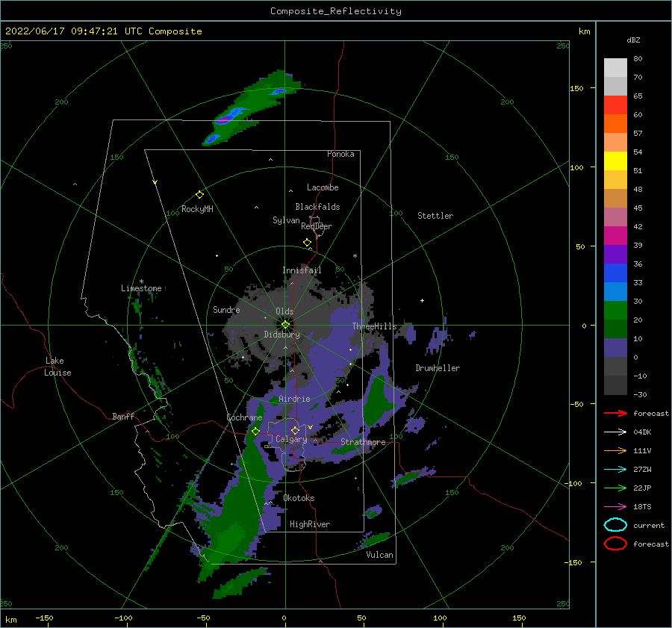Click the Calgary city label
Screen dimensions: 672x628
point(291,439)
